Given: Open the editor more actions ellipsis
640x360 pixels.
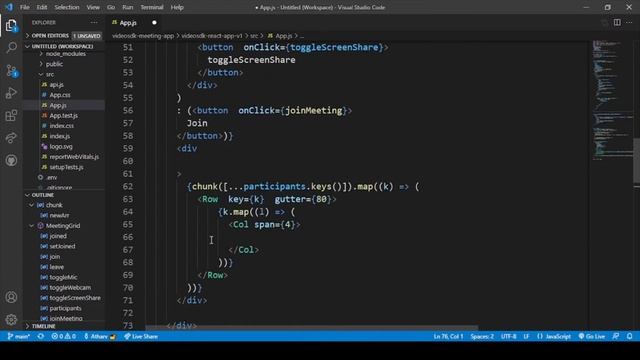Looking at the screenshot, I should coord(629,22).
